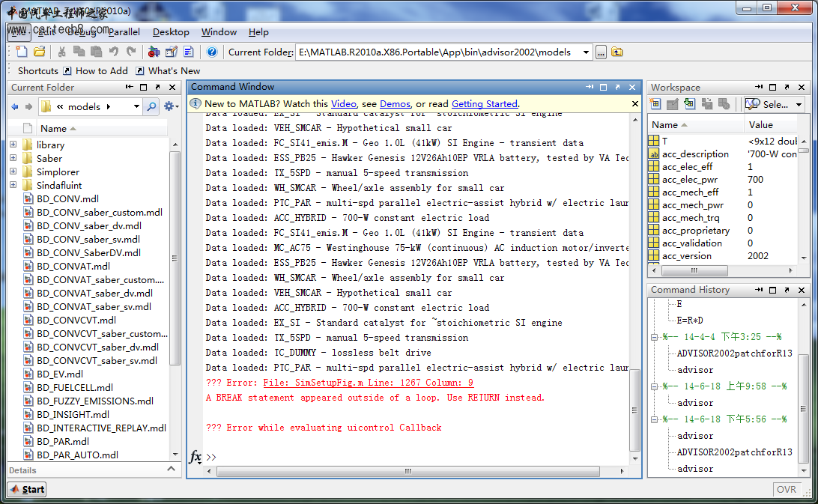Click the Workspace horizontal scrollbar
Image resolution: width=818 pixels, height=504 pixels.
click(694, 270)
